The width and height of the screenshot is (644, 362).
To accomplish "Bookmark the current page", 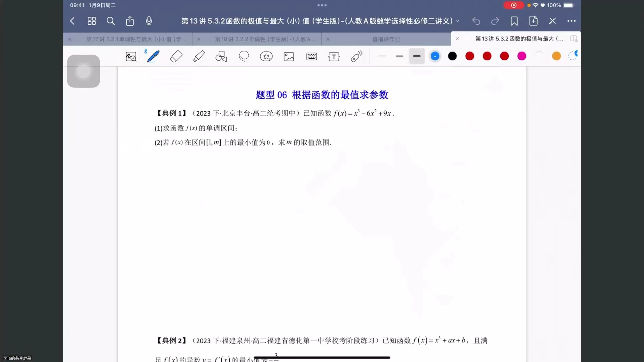I will point(514,21).
